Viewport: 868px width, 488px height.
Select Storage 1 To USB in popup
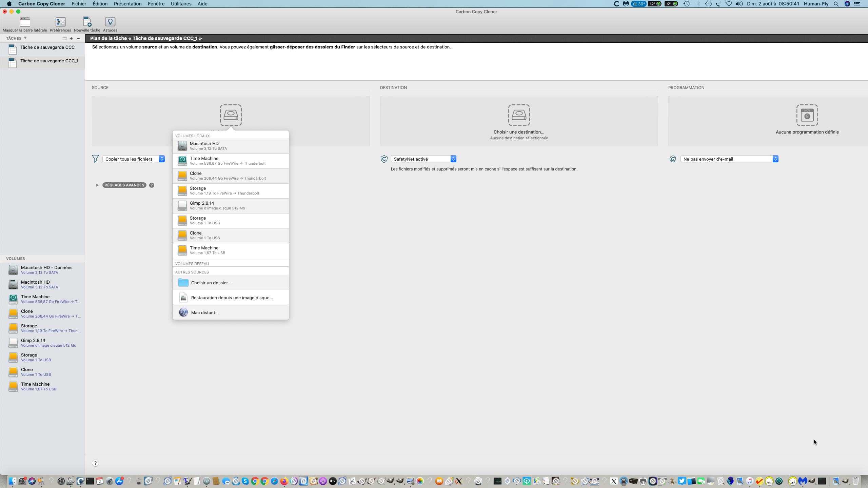pos(231,221)
